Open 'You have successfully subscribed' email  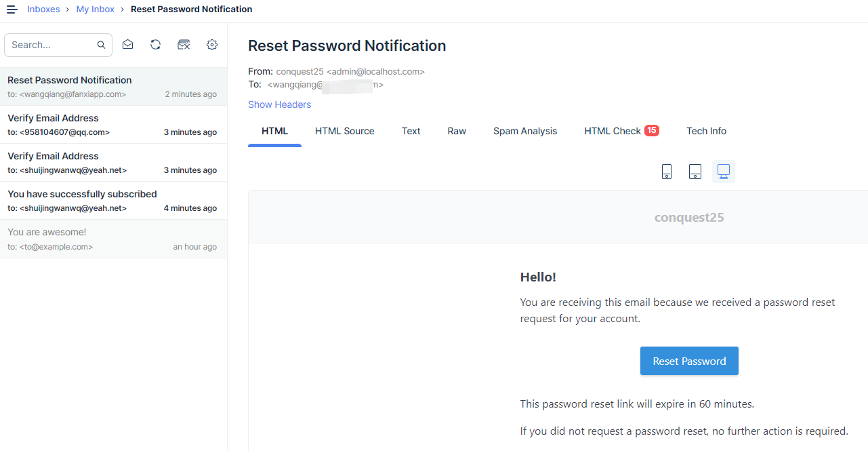(x=113, y=201)
